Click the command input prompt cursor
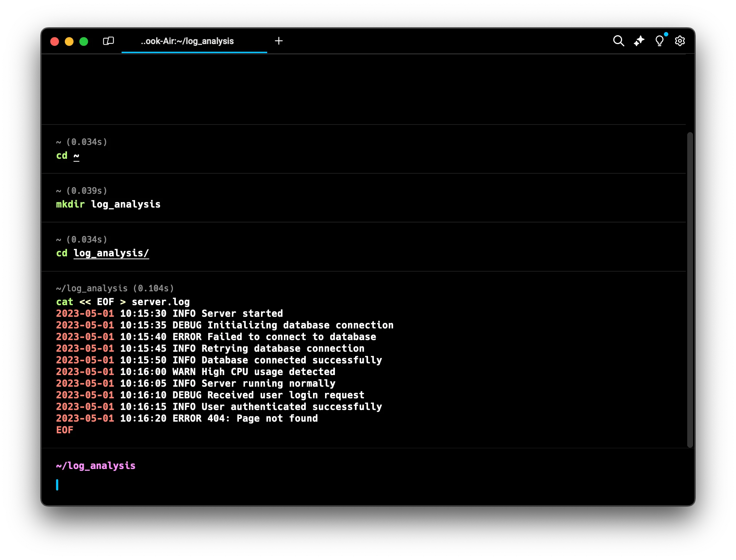 click(58, 485)
